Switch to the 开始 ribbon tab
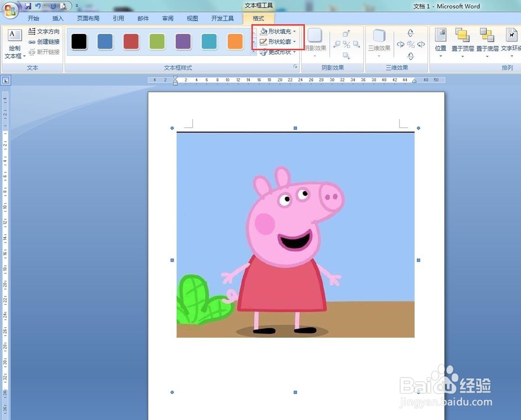This screenshot has height=420, width=521. [x=33, y=18]
